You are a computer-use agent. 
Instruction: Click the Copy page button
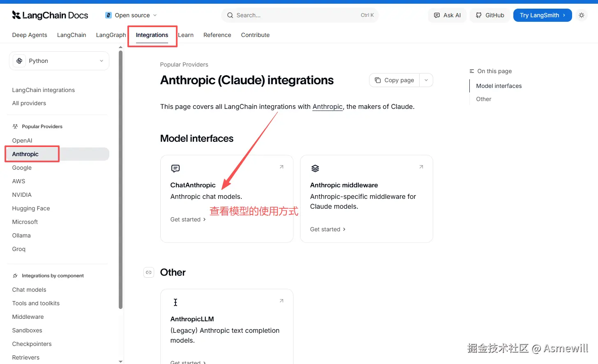394,80
